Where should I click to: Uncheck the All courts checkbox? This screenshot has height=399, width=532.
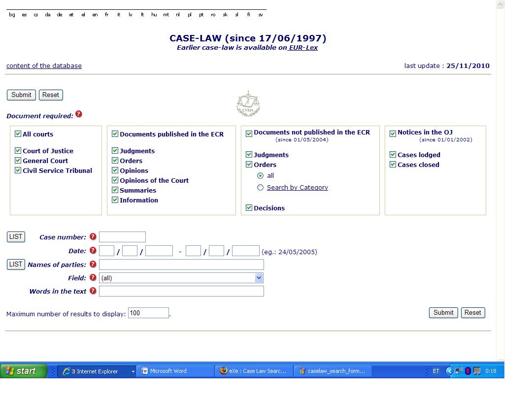[x=18, y=134]
